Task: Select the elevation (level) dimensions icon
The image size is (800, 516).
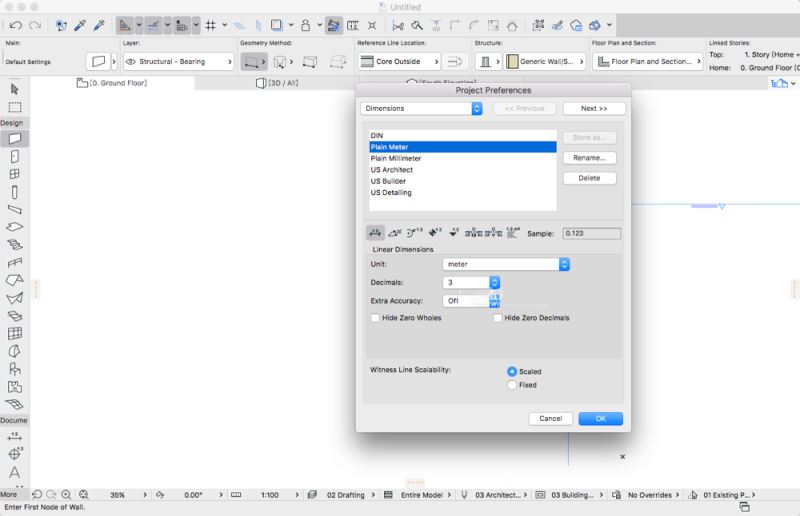Action: pyautogui.click(x=454, y=233)
